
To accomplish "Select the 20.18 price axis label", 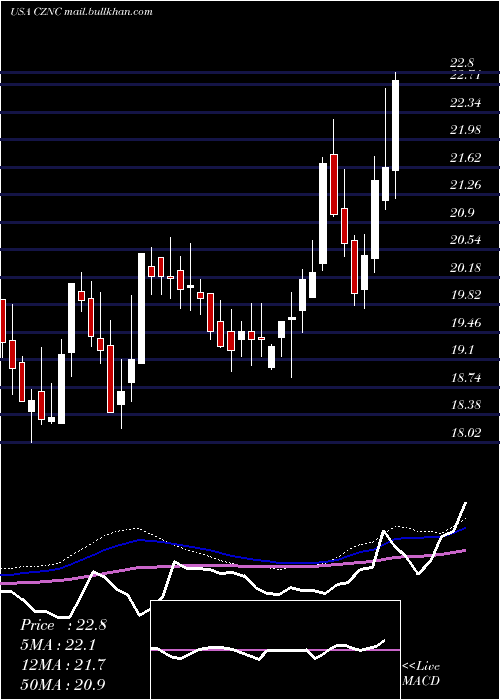I will click(466, 268).
